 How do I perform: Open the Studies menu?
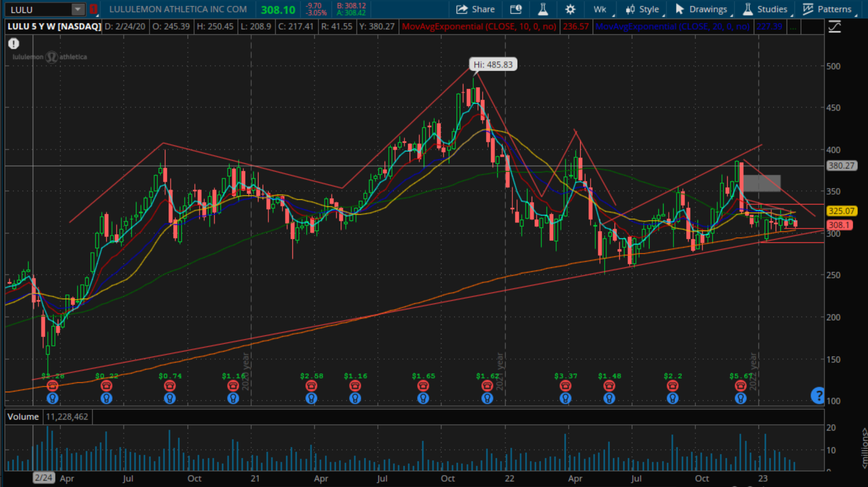pos(766,9)
